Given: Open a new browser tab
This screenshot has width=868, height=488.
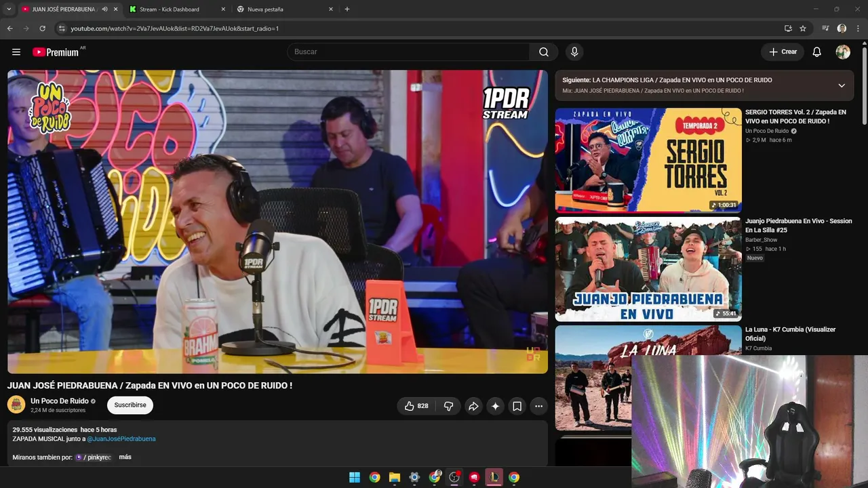Looking at the screenshot, I should point(347,9).
